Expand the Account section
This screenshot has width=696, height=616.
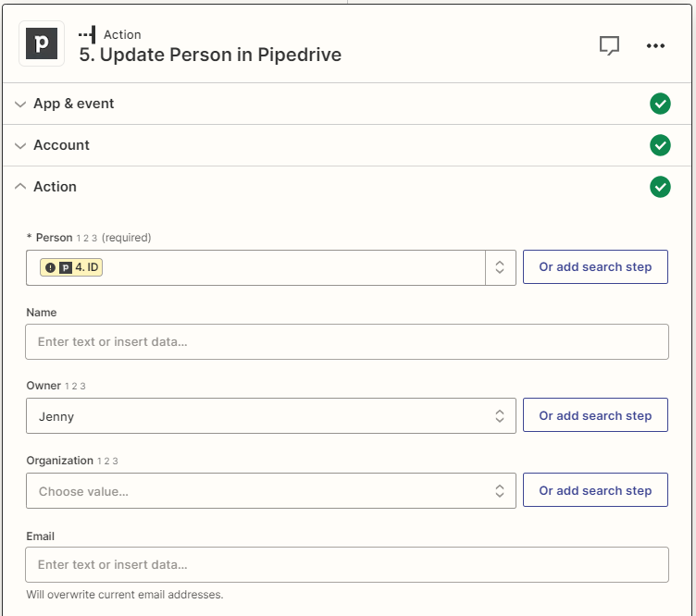[x=61, y=145]
